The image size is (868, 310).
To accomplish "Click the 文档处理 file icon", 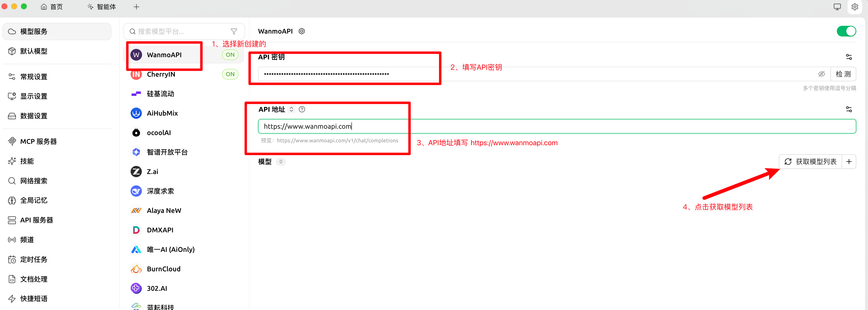I will click(x=12, y=279).
